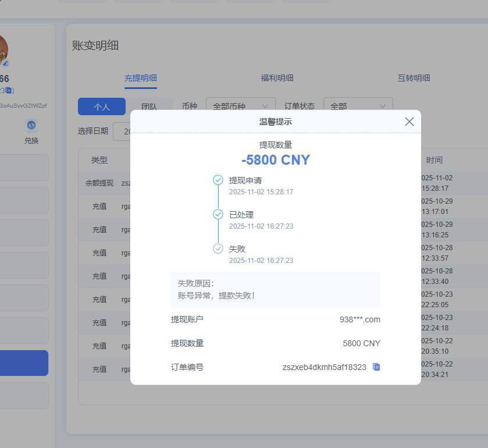488x448 pixels.
Task: Select the 个人 personal filter button
Action: click(x=102, y=106)
